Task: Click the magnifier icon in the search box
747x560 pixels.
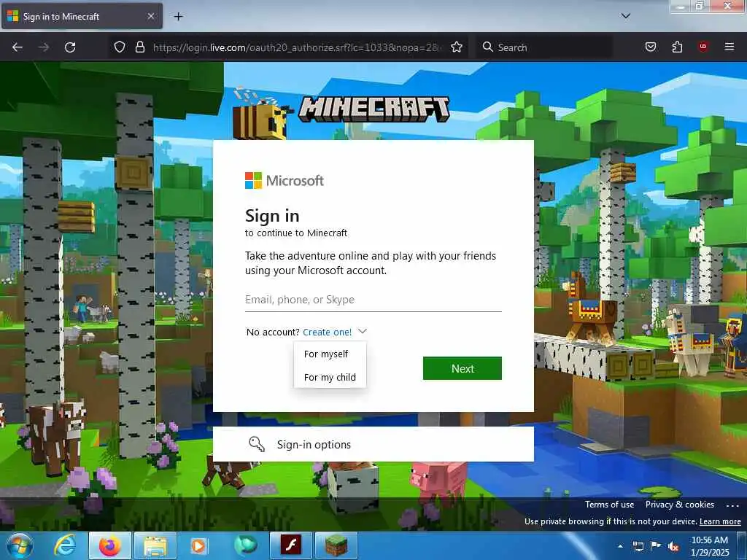Action: point(487,47)
